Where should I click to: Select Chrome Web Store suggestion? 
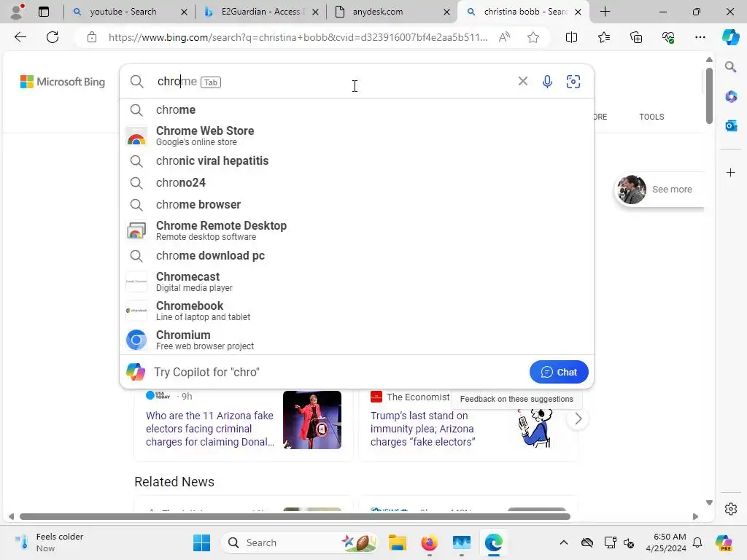(356, 136)
